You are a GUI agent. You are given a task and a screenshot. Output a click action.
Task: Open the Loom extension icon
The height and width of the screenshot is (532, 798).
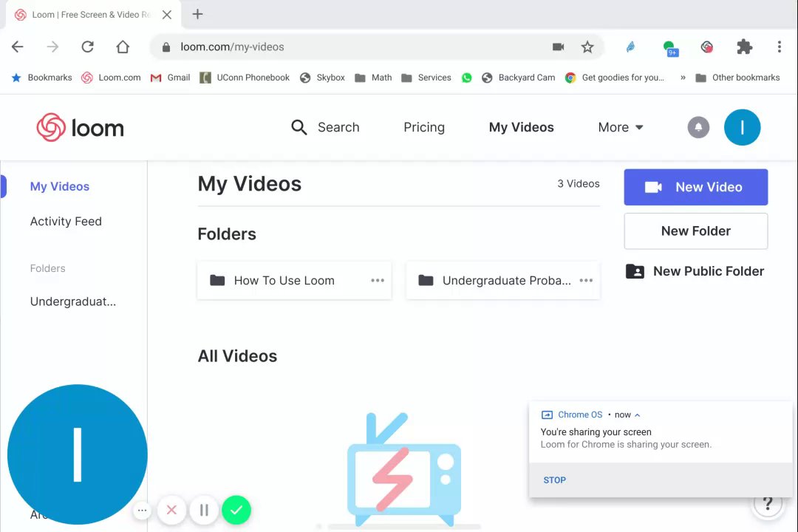[x=707, y=47]
